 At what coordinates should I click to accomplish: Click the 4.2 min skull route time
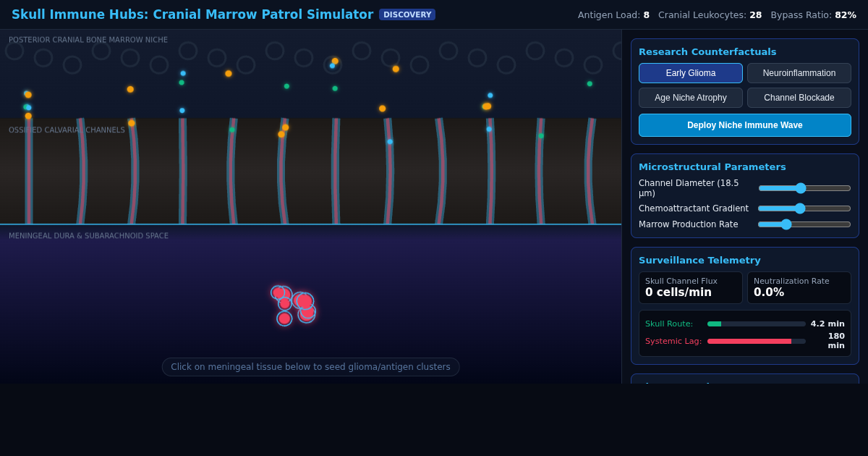pyautogui.click(x=827, y=324)
